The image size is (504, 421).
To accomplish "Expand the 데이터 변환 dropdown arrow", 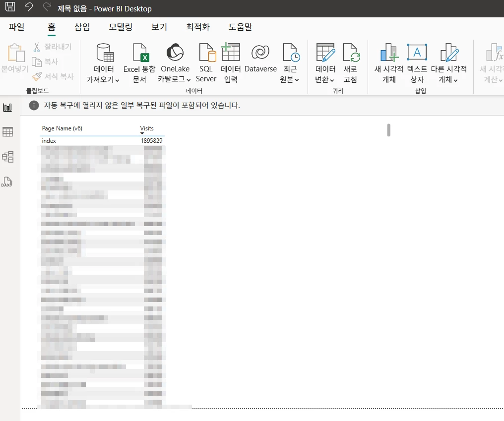I will point(332,80).
